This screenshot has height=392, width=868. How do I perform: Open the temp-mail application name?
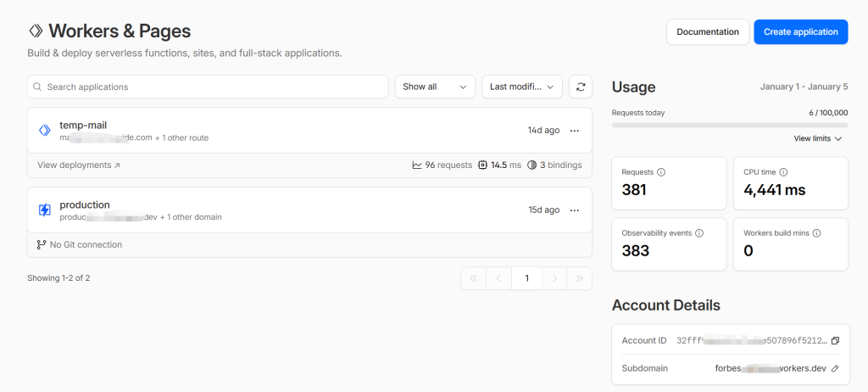pyautogui.click(x=83, y=125)
